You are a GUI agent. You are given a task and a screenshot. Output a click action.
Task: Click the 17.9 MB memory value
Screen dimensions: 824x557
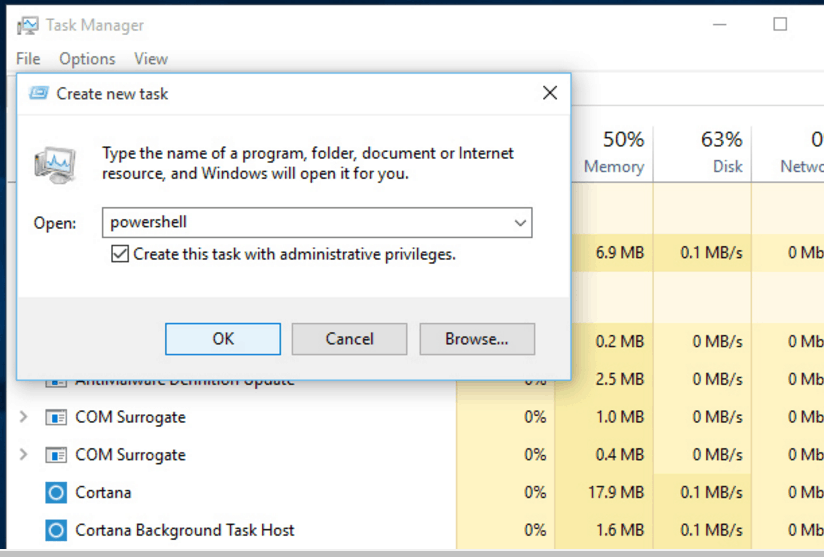[616, 493]
